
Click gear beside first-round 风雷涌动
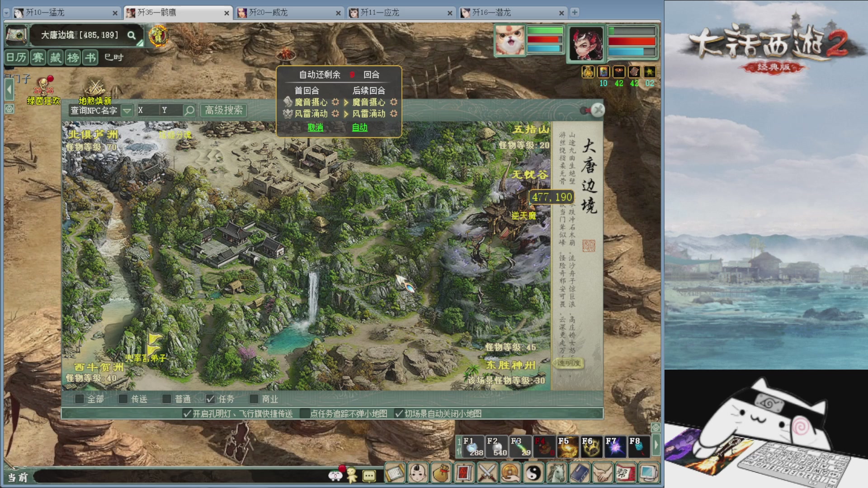(x=335, y=113)
